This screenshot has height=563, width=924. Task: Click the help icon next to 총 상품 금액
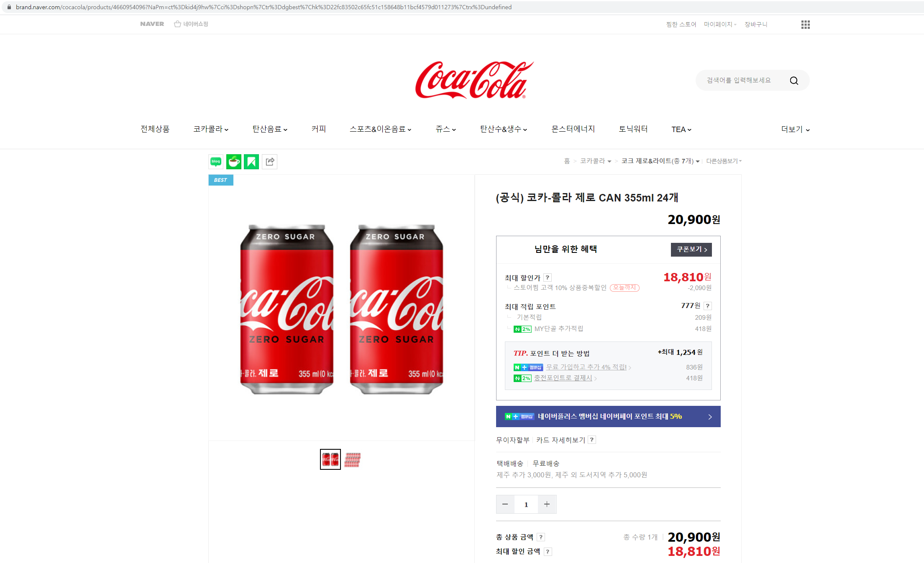pos(540,537)
